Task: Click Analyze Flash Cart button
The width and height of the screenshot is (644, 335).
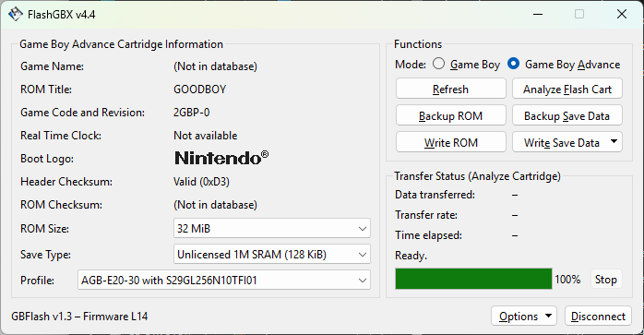Action: coord(567,89)
